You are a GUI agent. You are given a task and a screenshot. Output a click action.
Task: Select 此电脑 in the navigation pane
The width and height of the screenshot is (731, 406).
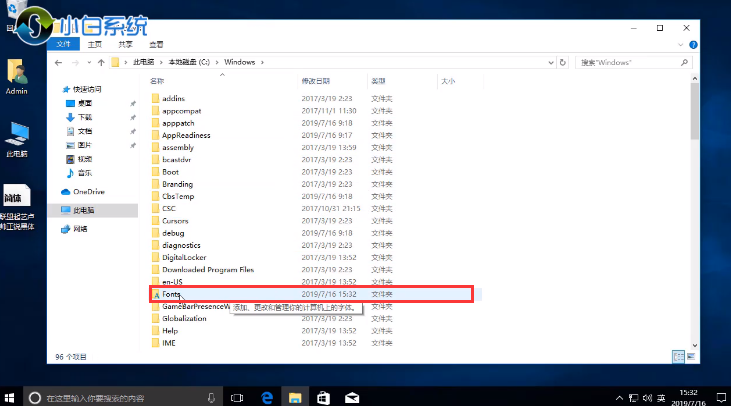[x=84, y=210]
